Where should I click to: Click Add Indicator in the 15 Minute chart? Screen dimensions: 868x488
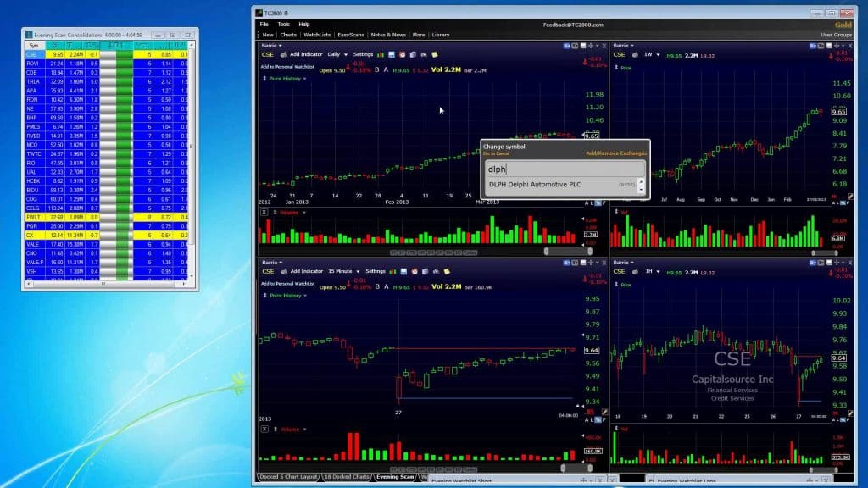[x=306, y=272]
